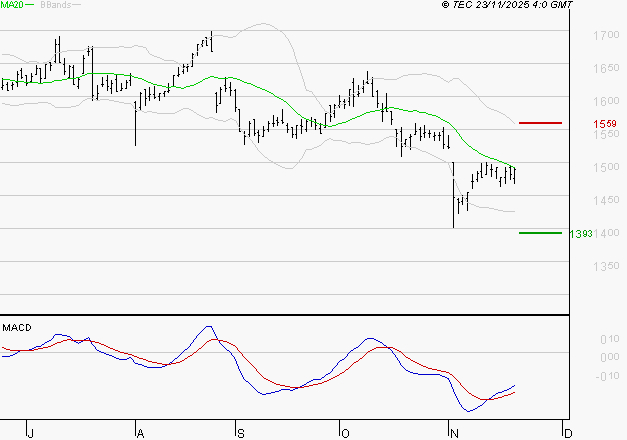Click the 010 MACD axis label
Screen dimensions: 627x440
610,340
